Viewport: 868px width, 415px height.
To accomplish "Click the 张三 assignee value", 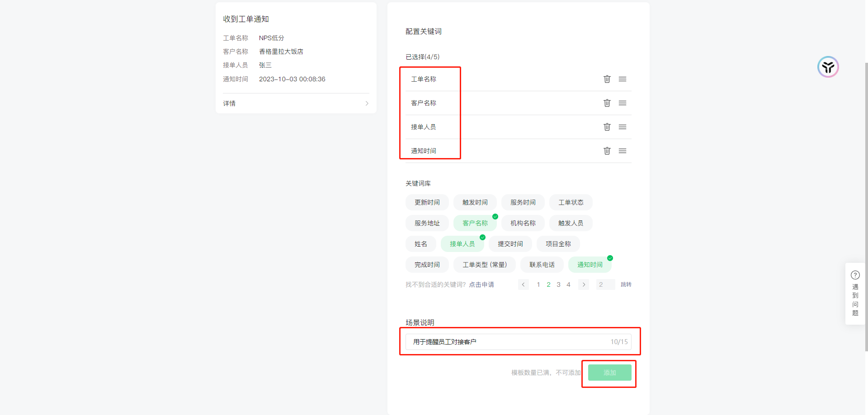I will tap(265, 65).
